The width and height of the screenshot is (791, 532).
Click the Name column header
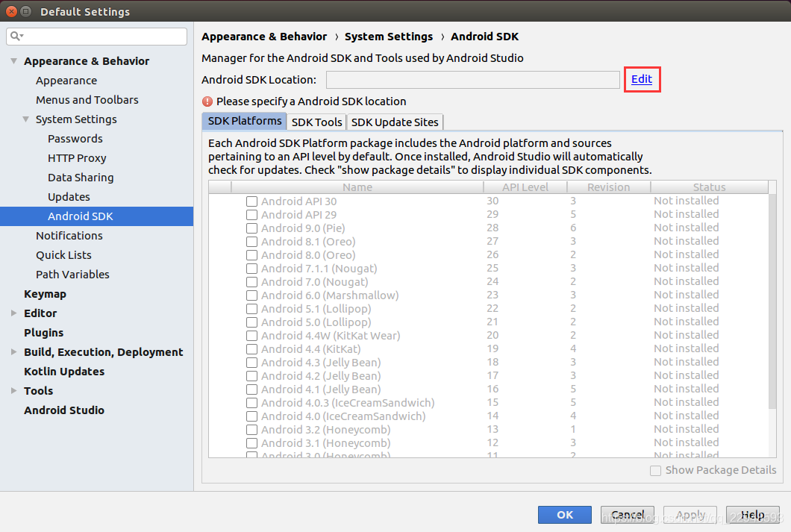click(357, 187)
